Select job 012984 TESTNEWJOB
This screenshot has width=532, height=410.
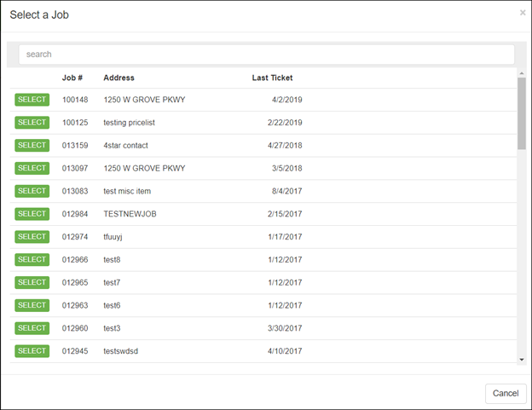click(32, 214)
